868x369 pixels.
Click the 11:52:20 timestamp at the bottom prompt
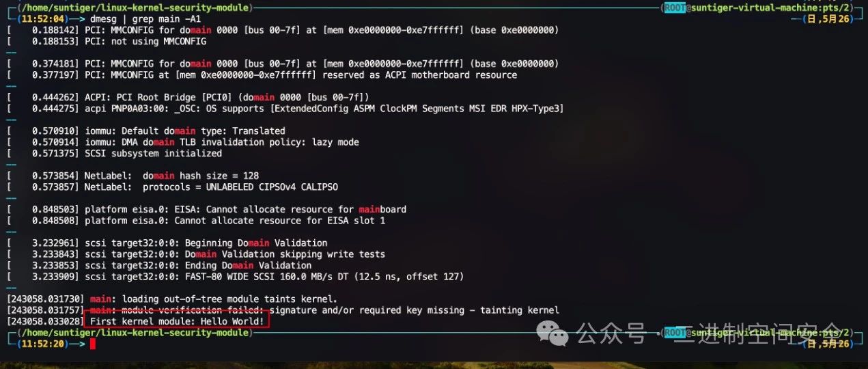44,344
